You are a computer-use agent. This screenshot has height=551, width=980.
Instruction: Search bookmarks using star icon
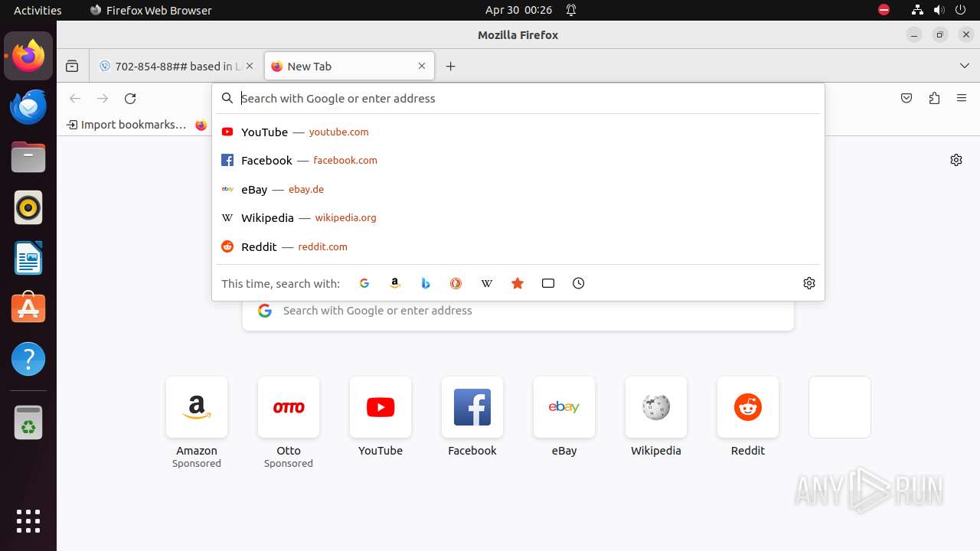[x=518, y=283]
